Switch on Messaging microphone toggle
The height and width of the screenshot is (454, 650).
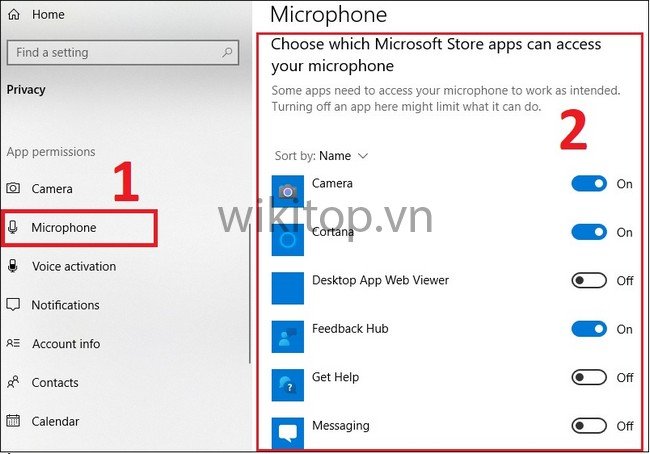click(x=589, y=426)
